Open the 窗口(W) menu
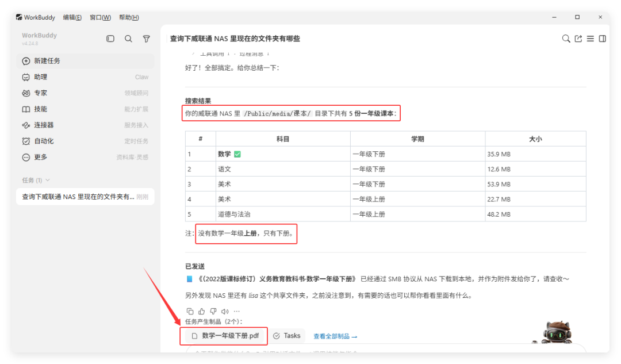This screenshot has width=621, height=364. click(x=100, y=17)
